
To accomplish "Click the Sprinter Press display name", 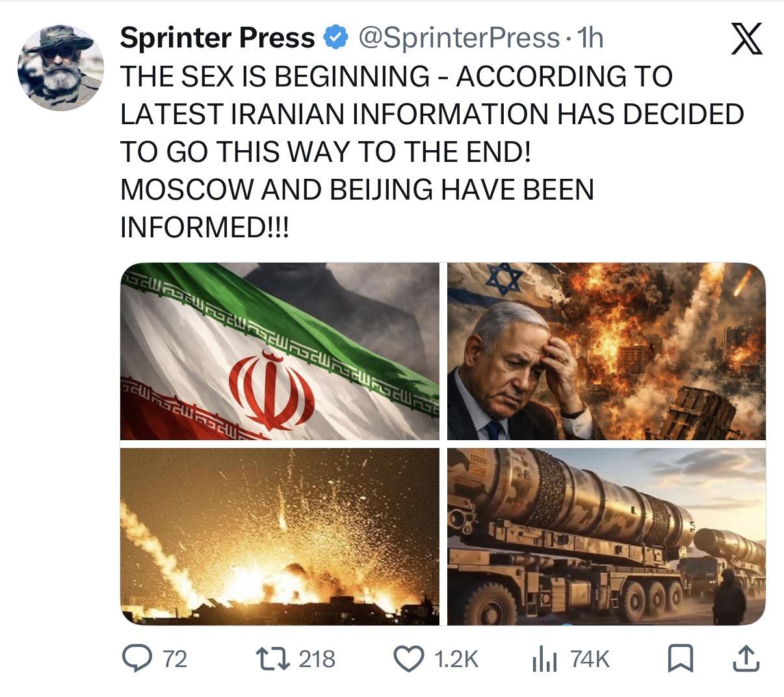I will click(218, 38).
